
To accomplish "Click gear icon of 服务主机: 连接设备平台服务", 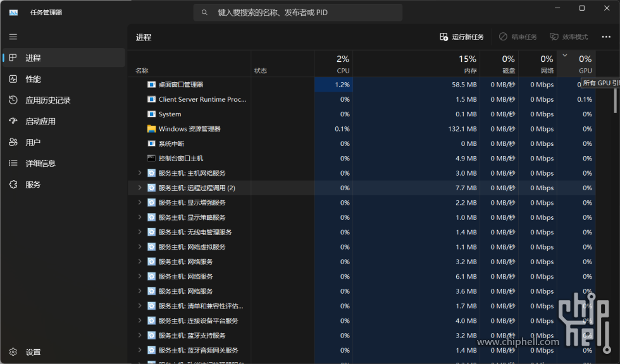I will [151, 320].
